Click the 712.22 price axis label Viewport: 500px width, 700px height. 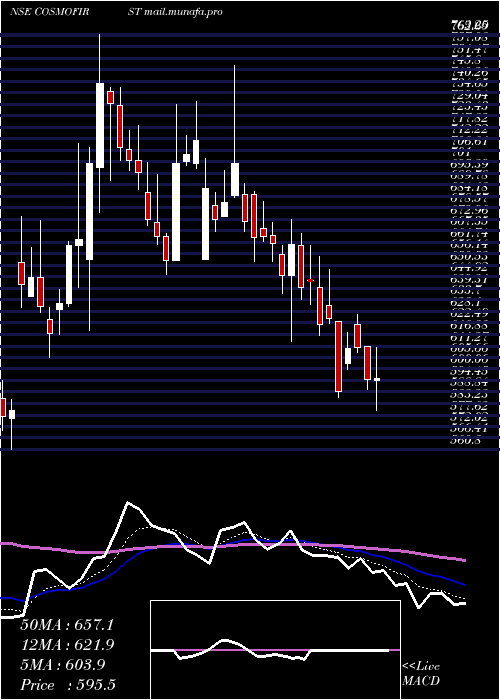(x=470, y=129)
